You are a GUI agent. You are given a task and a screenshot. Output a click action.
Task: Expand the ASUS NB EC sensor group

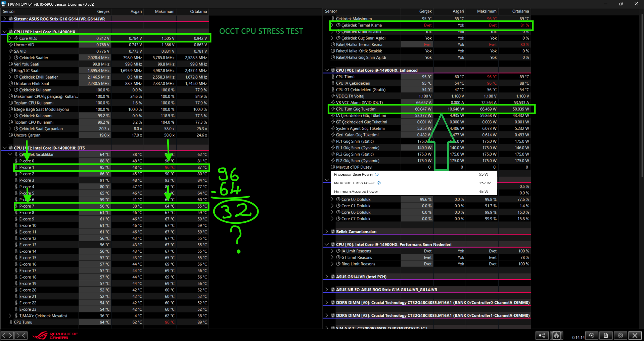327,290
